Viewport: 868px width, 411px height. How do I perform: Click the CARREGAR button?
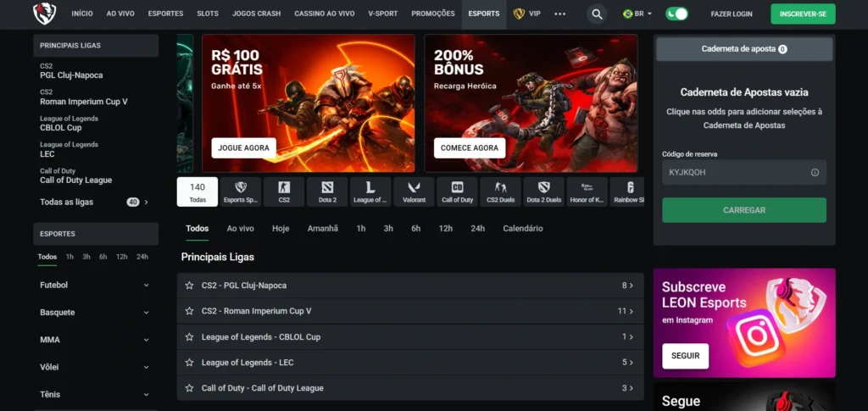[x=744, y=210]
